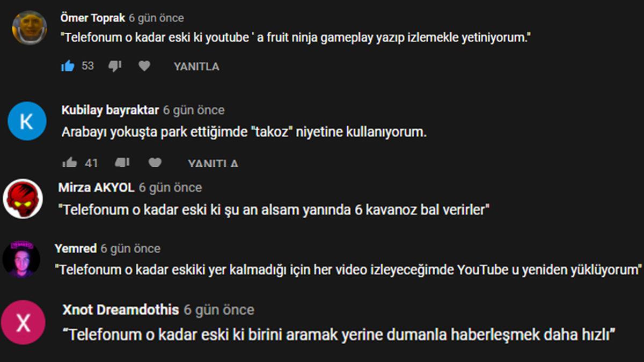
Task: Visit Mirza AKYOL channel name link
Action: coord(97,188)
